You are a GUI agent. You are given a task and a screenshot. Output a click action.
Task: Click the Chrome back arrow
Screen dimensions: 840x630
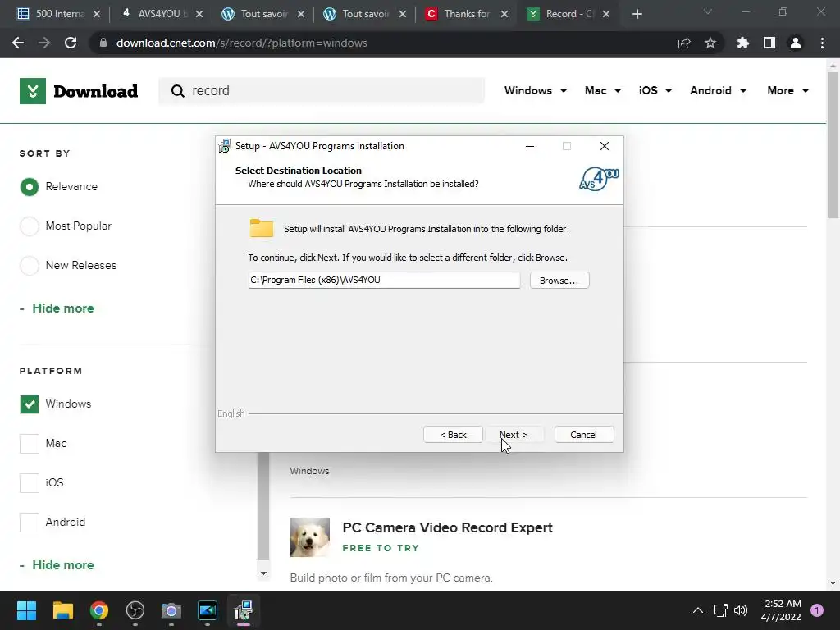coord(18,43)
